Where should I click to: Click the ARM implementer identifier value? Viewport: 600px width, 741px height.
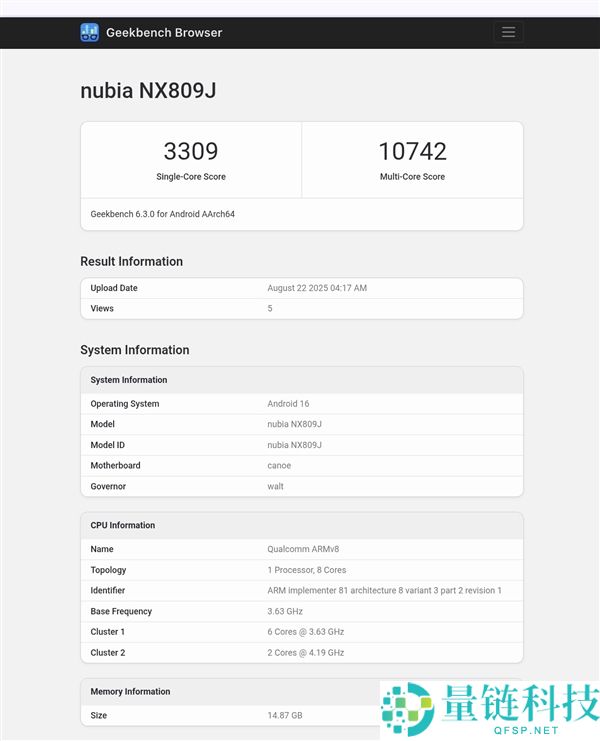(x=384, y=590)
